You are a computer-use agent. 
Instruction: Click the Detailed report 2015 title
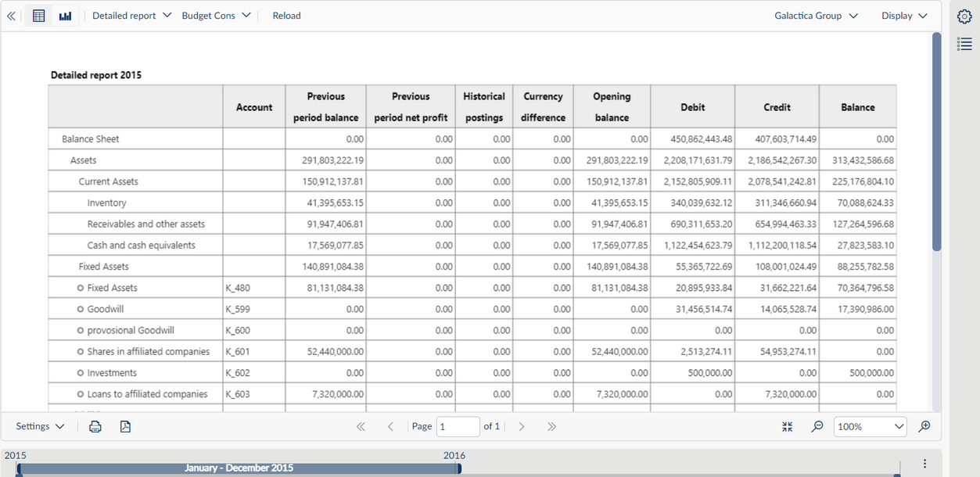pyautogui.click(x=96, y=75)
